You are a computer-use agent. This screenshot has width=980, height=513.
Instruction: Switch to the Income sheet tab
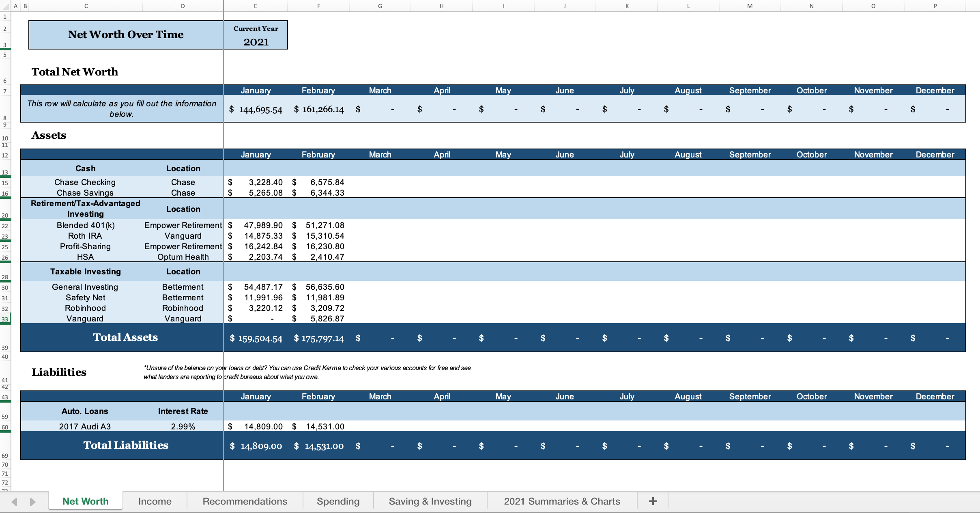click(x=155, y=501)
